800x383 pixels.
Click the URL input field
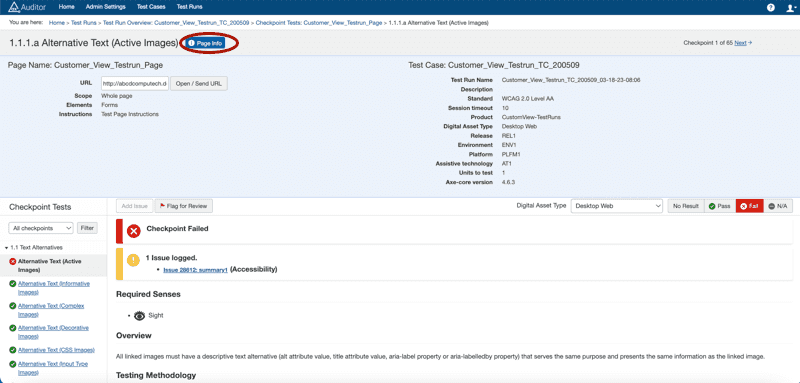[x=135, y=84]
